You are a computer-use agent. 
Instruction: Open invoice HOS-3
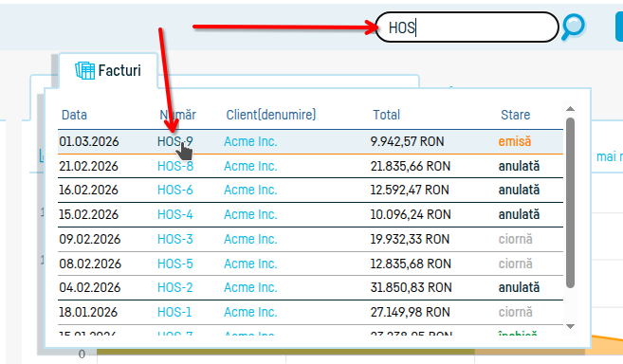(175, 239)
